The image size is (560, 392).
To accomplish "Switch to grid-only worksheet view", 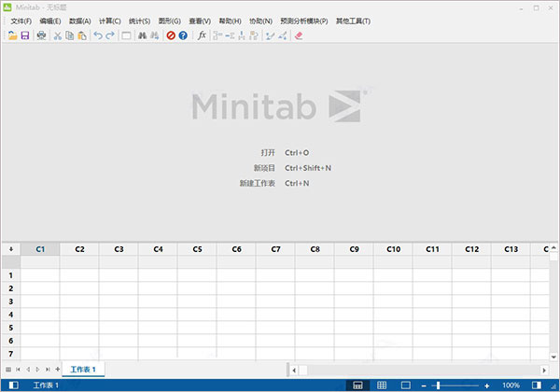I will pos(382,385).
